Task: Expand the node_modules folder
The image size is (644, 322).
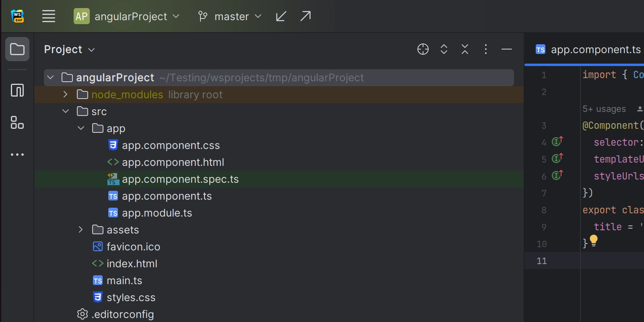Action: pyautogui.click(x=66, y=94)
